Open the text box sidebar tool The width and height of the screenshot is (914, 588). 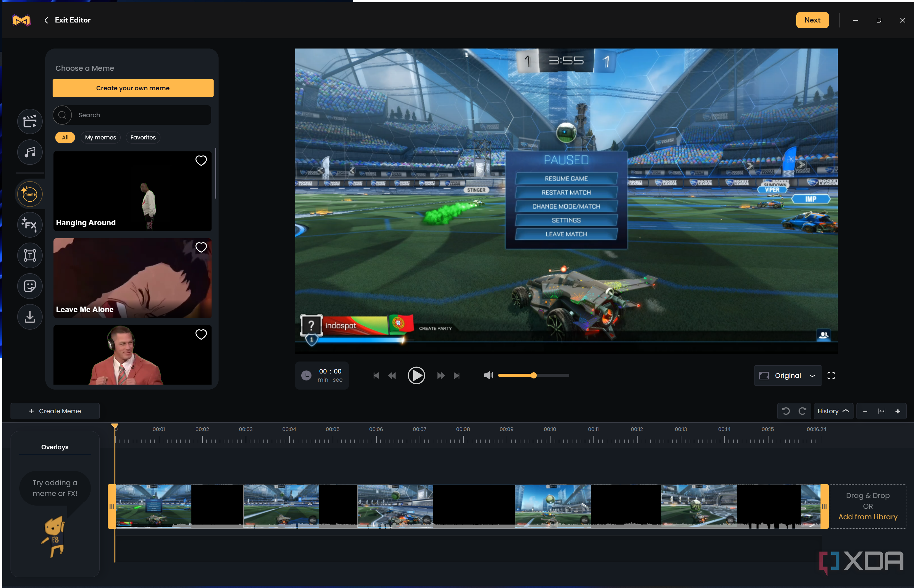coord(30,255)
